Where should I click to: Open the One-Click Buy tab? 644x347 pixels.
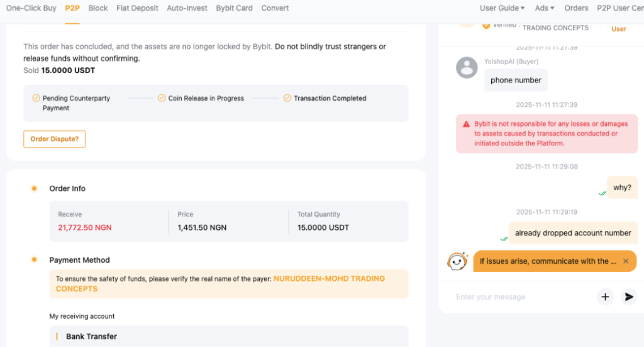(x=31, y=8)
